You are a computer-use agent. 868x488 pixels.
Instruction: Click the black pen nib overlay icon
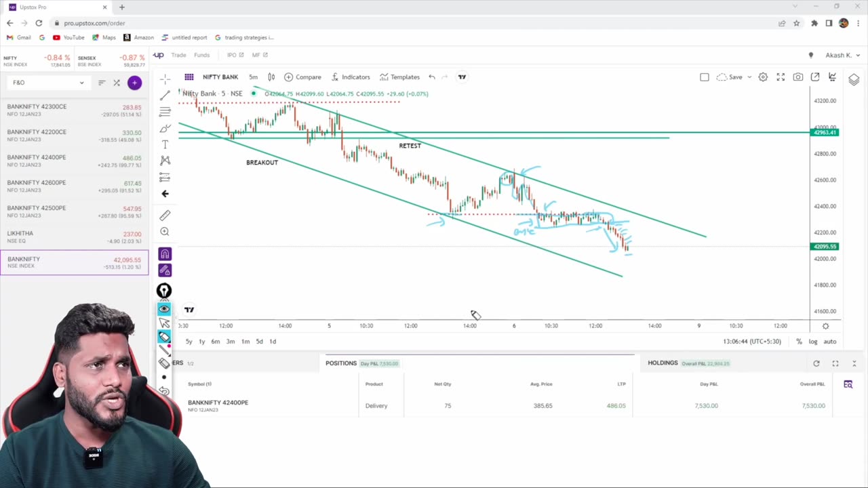[164, 291]
